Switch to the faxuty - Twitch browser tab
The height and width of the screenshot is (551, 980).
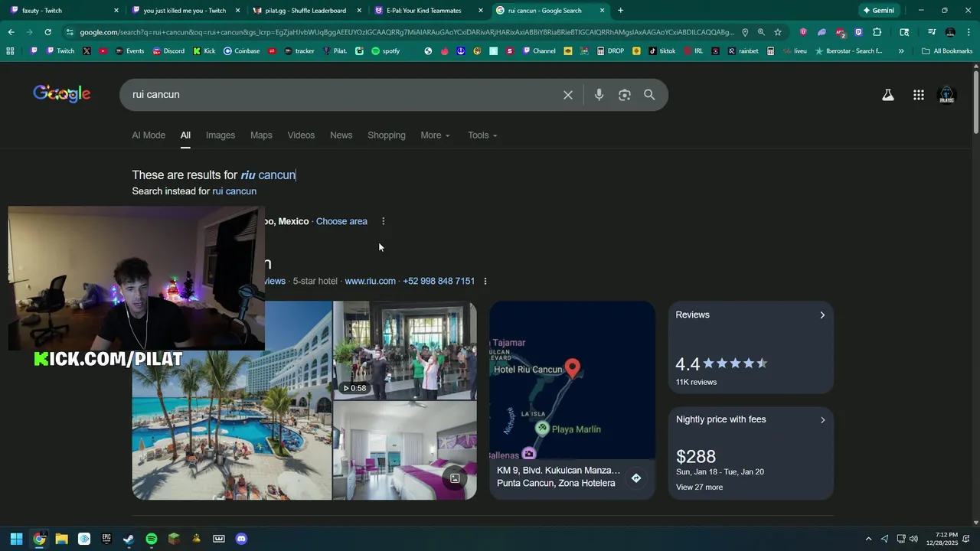point(64,11)
